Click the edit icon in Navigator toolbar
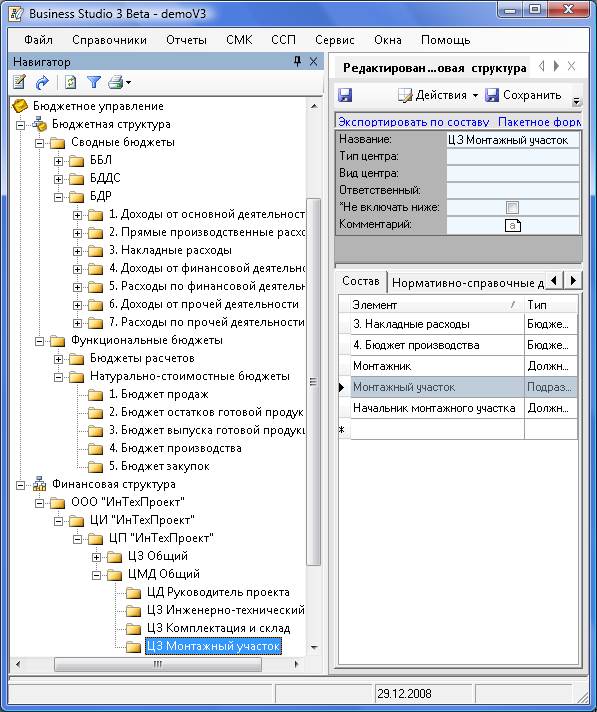The image size is (597, 712). (x=19, y=82)
